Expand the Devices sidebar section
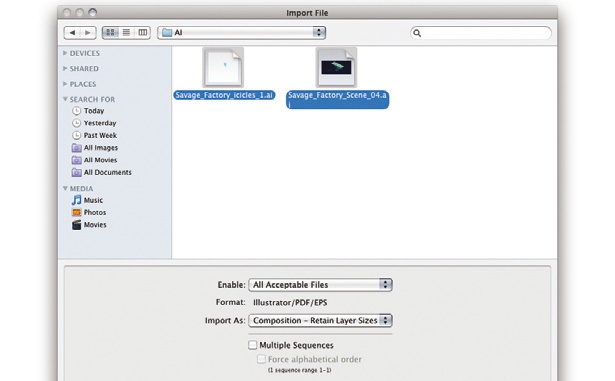The width and height of the screenshot is (615, 381). coord(65,53)
